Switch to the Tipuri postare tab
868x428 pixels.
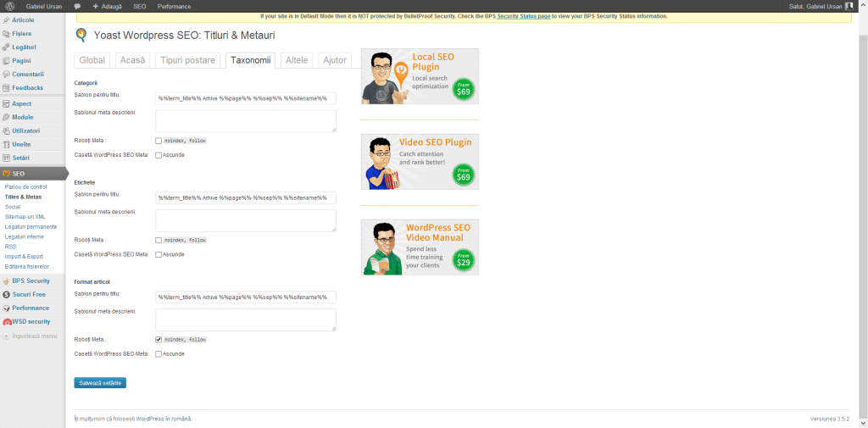(187, 60)
